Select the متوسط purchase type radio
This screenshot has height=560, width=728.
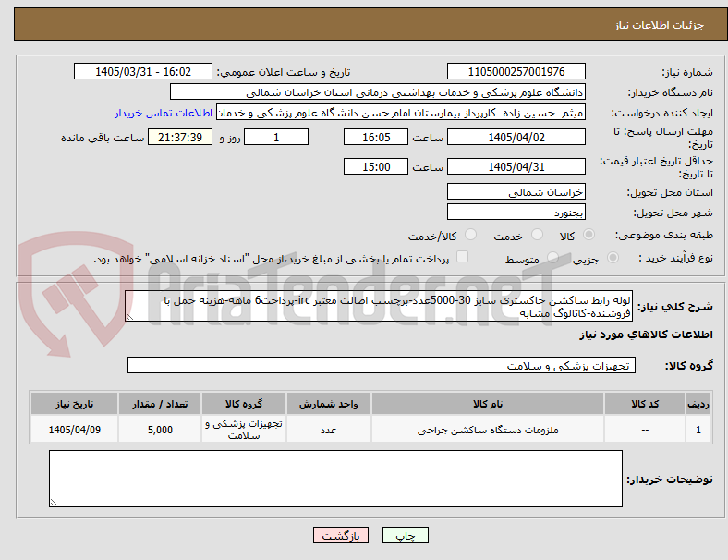click(x=552, y=257)
